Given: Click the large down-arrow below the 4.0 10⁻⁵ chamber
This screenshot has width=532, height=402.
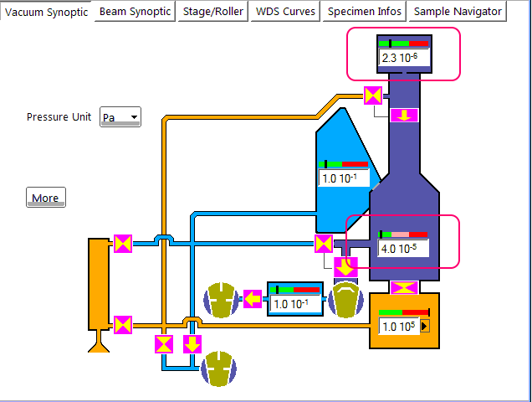Looking at the screenshot, I should point(345,268).
